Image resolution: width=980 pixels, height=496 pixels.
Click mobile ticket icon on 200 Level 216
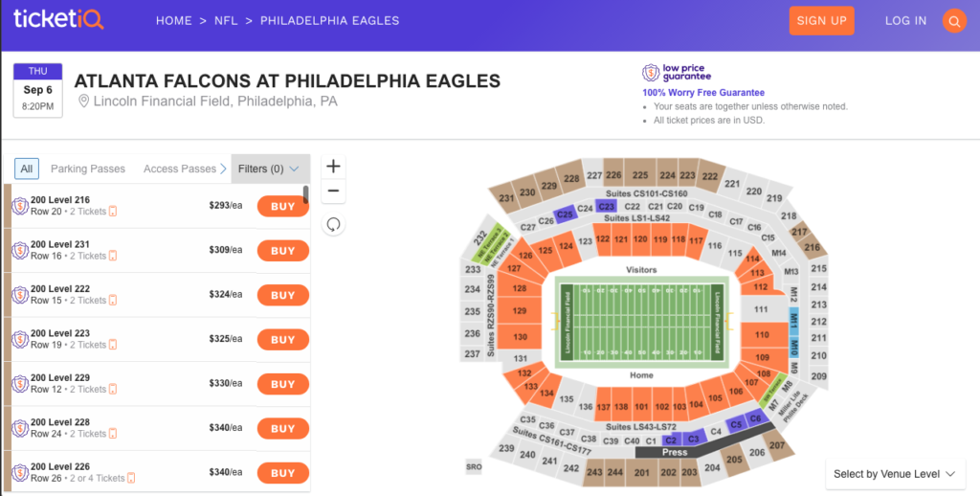[113, 212]
